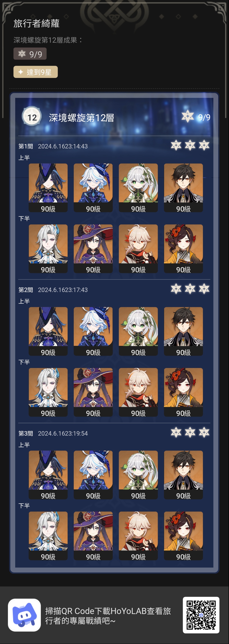
Task: Select the 達到9星 badge
Action: click(35, 72)
